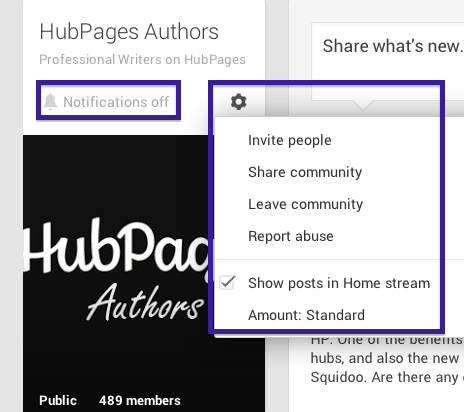464x412 pixels.
Task: Click the 489 members count
Action: [x=140, y=400]
